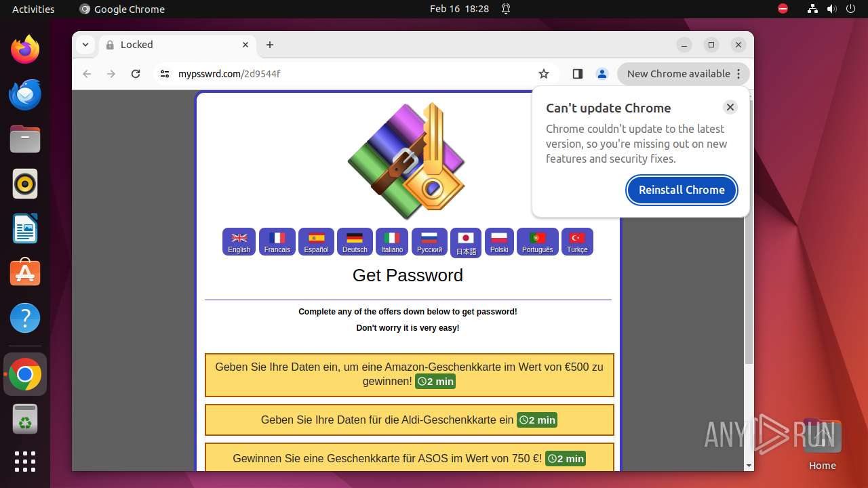Open the Chrome profile avatar icon
The height and width of the screenshot is (488, 868).
(x=602, y=74)
